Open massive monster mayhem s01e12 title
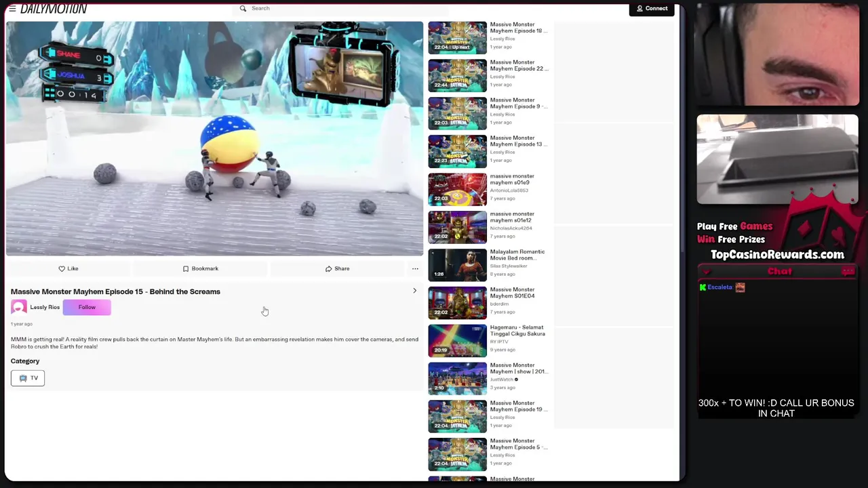This screenshot has height=488, width=868. pos(512,217)
